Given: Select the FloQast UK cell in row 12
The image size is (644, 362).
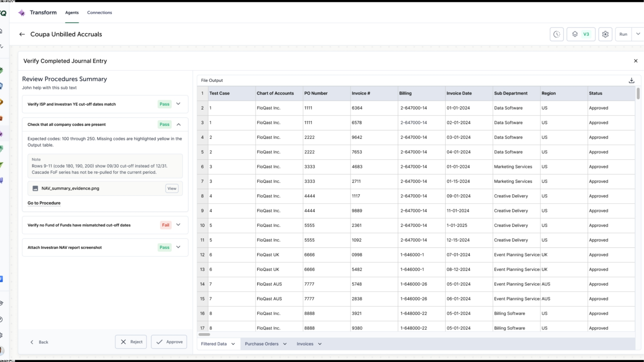Looking at the screenshot, I should click(279, 255).
